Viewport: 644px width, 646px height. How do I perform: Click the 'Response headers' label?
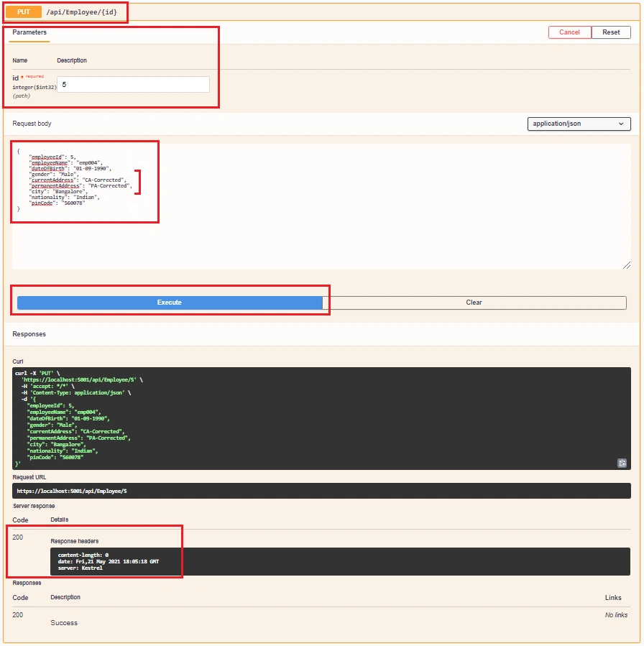click(x=75, y=541)
